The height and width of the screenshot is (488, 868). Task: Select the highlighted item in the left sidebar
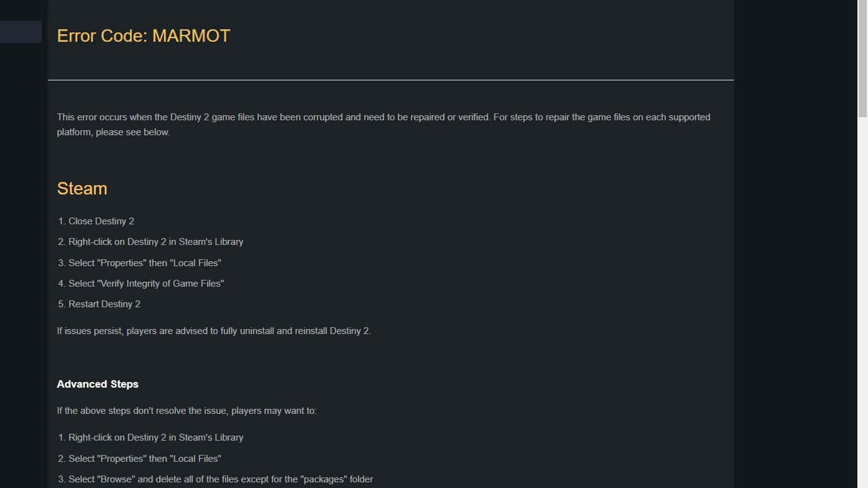[21, 32]
